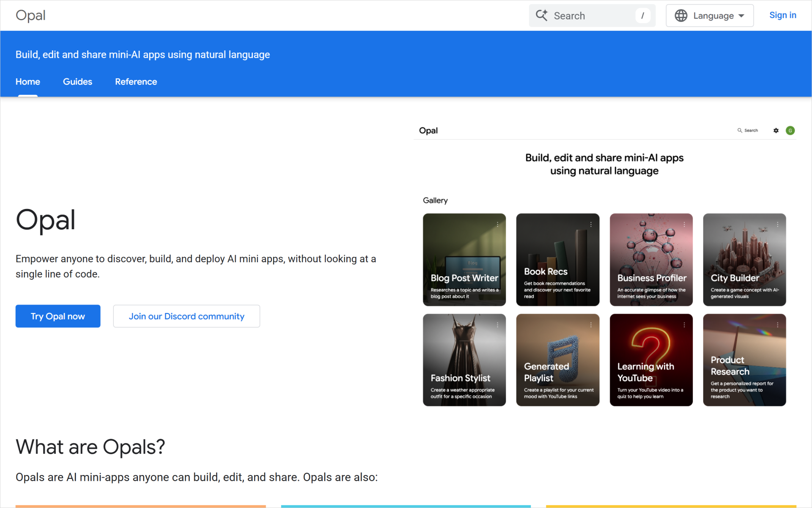Open three-dot menu on Business Profiler card
The image size is (812, 508).
684,225
